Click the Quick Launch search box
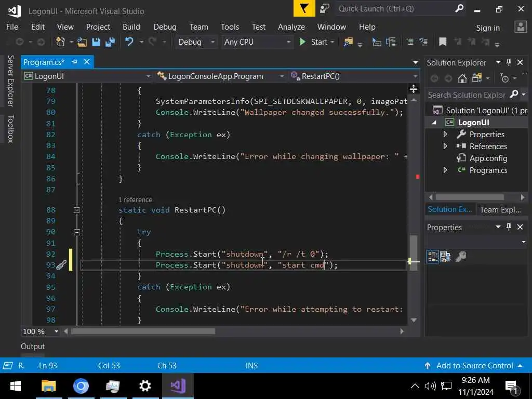Screen dimensions: 532x399 [395, 8]
